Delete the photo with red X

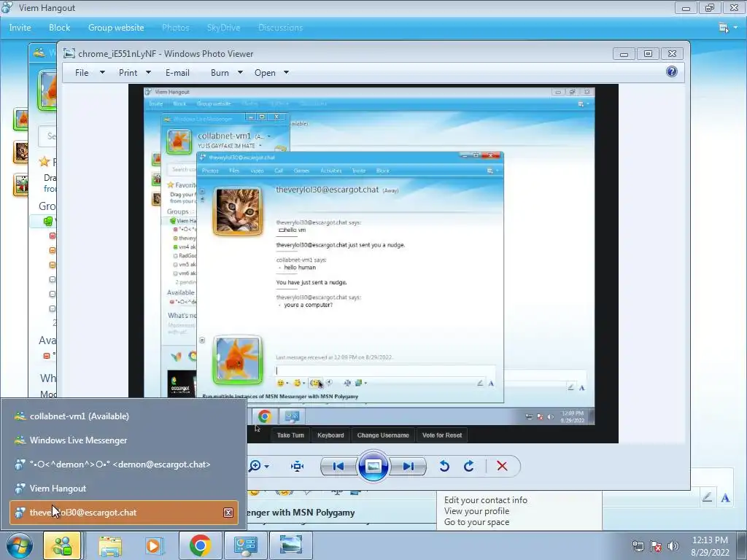(502, 466)
